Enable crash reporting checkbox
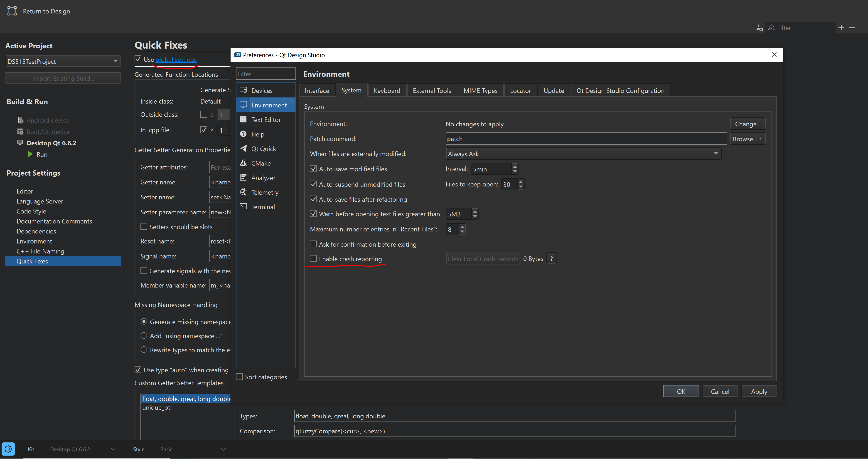 [313, 258]
